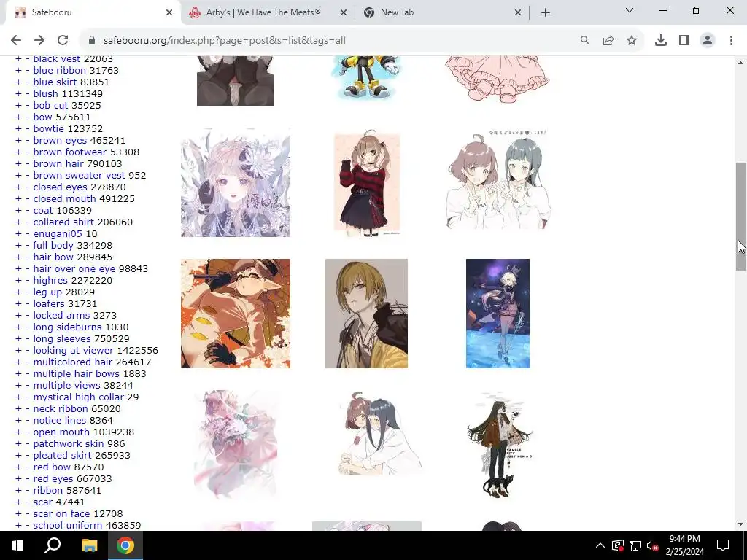Open Chrome three-dot menu

pos(731,40)
